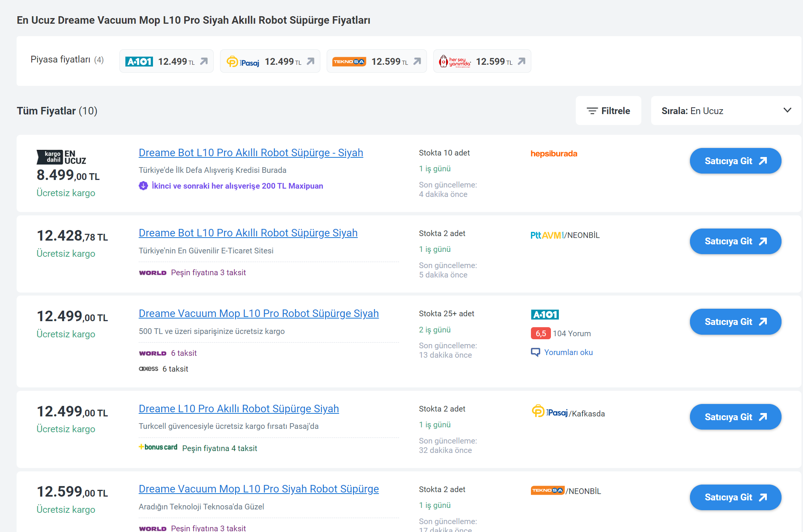Click the World card logo in PttAVM row
This screenshot has width=803, height=532.
[153, 273]
